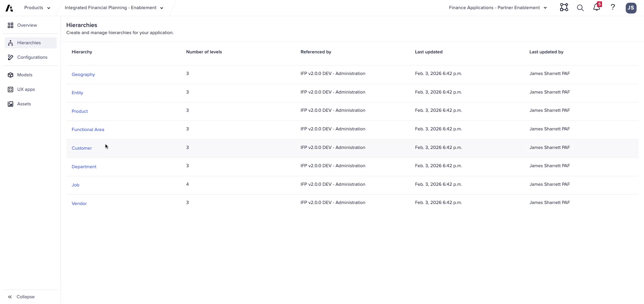Open UX apps via its sidebar icon
The image size is (644, 304).
10,89
